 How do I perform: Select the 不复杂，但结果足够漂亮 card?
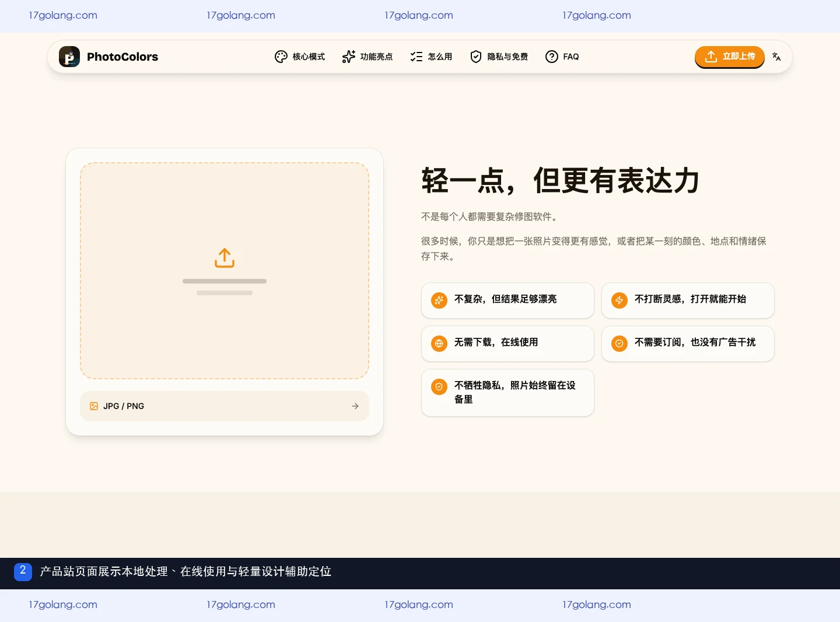[508, 300]
